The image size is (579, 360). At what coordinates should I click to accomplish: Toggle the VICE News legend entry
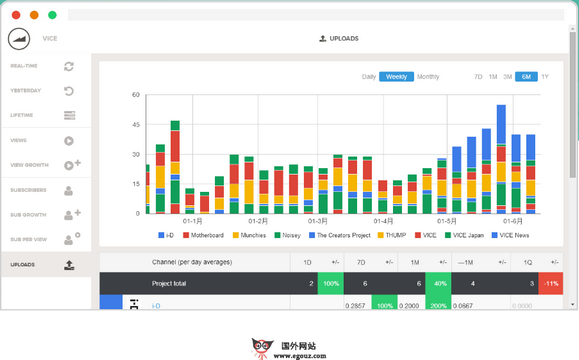click(510, 235)
